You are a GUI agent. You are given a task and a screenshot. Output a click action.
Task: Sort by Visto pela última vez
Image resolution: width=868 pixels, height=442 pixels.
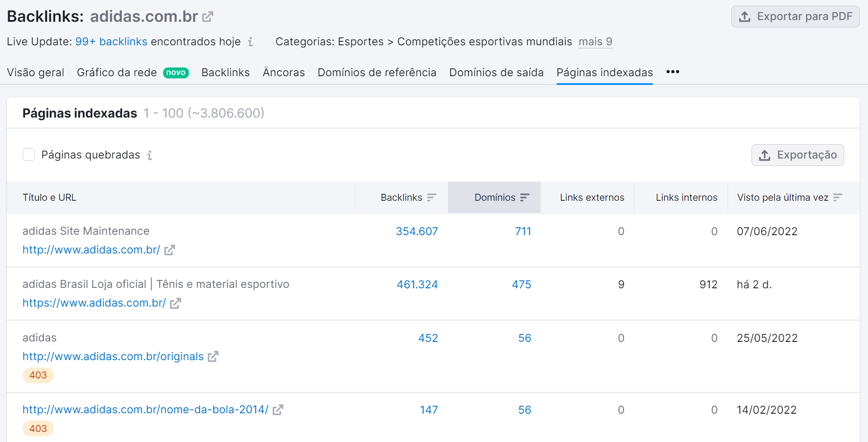[838, 197]
